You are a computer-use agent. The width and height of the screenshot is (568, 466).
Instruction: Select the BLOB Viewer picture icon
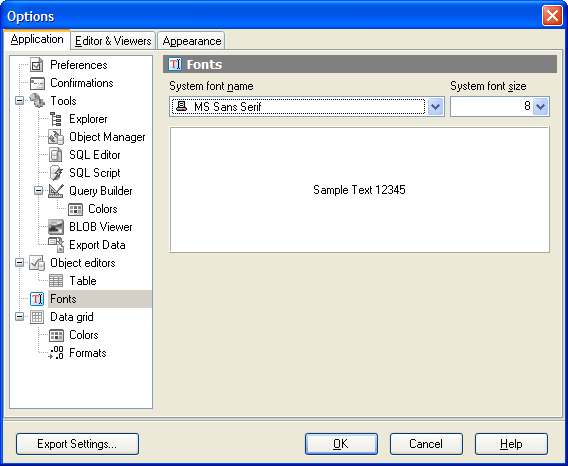56,227
